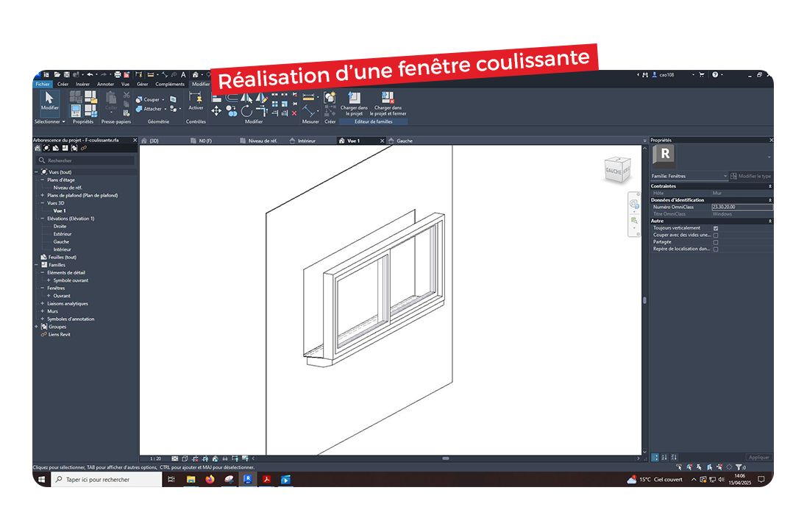
Task: Click the Activer controls icon
Action: click(196, 99)
